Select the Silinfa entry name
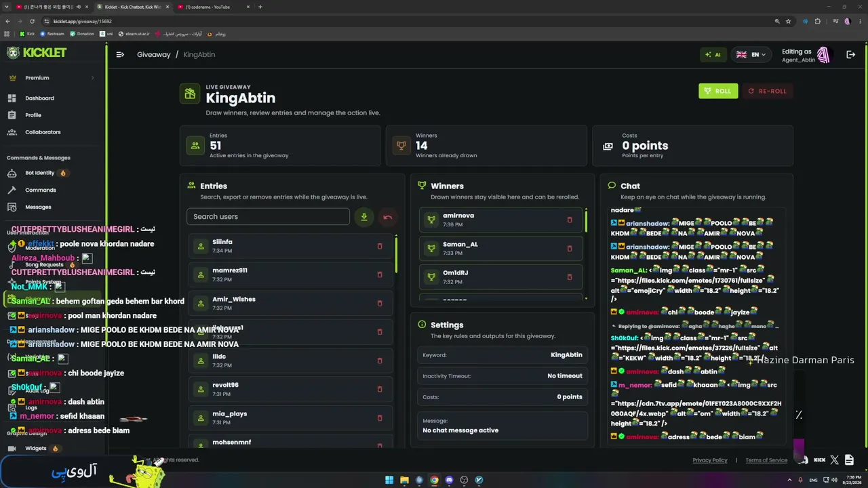The height and width of the screenshot is (488, 868). coord(222,242)
